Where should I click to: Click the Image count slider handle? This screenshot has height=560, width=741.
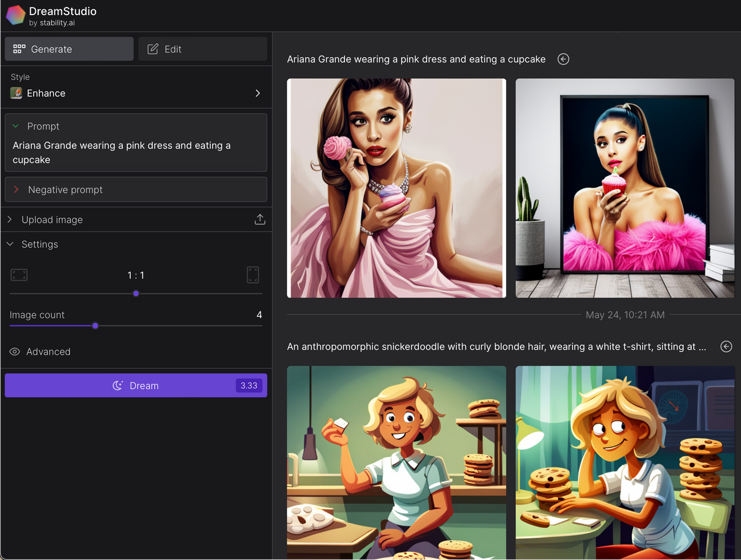click(96, 325)
